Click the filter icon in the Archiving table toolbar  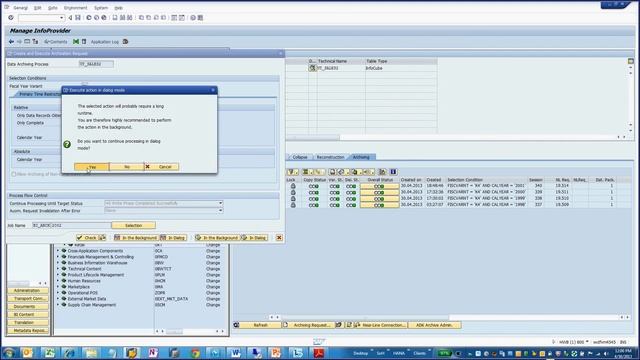tap(291, 172)
